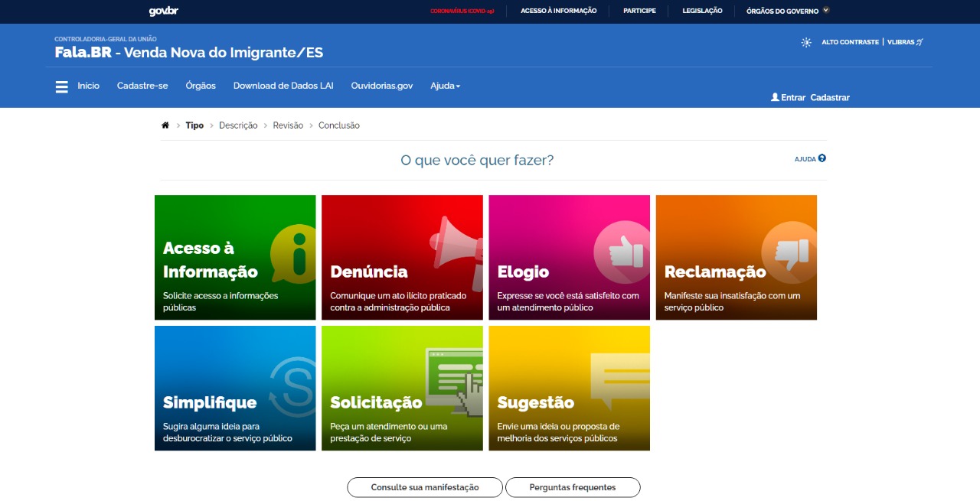This screenshot has width=980, height=501.
Task: Click the home icon in breadcrumb
Action: click(165, 125)
